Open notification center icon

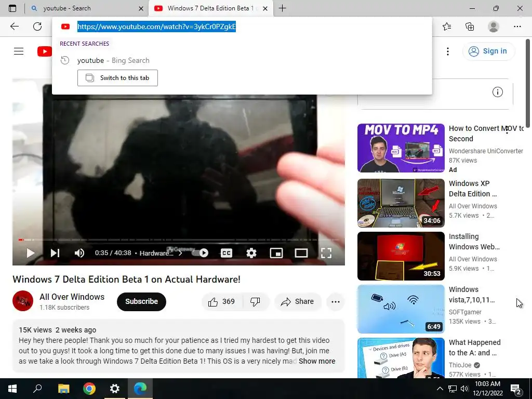(516, 389)
